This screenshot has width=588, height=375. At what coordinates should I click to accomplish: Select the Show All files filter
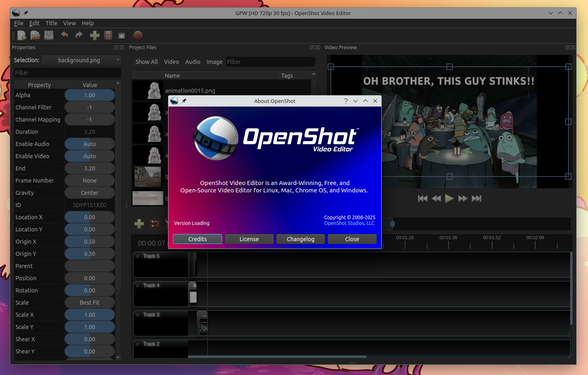[x=146, y=62]
